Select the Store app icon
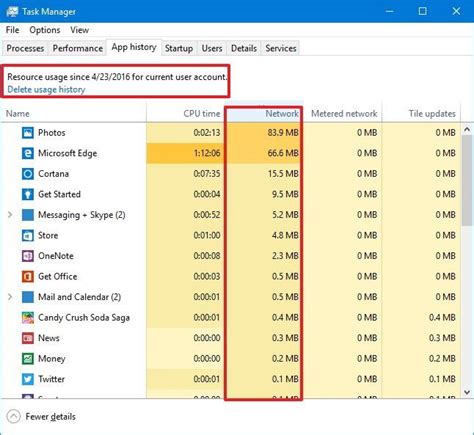The image size is (474, 435). [28, 235]
